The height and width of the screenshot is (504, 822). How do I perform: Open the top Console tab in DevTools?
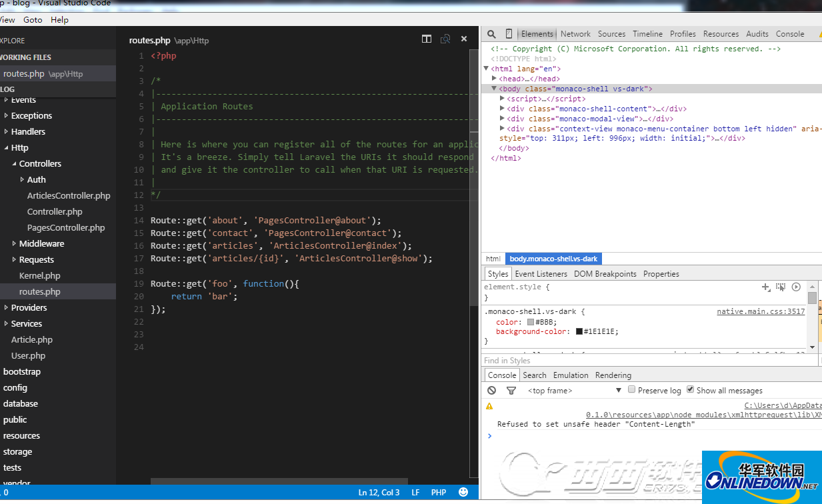[x=790, y=34]
